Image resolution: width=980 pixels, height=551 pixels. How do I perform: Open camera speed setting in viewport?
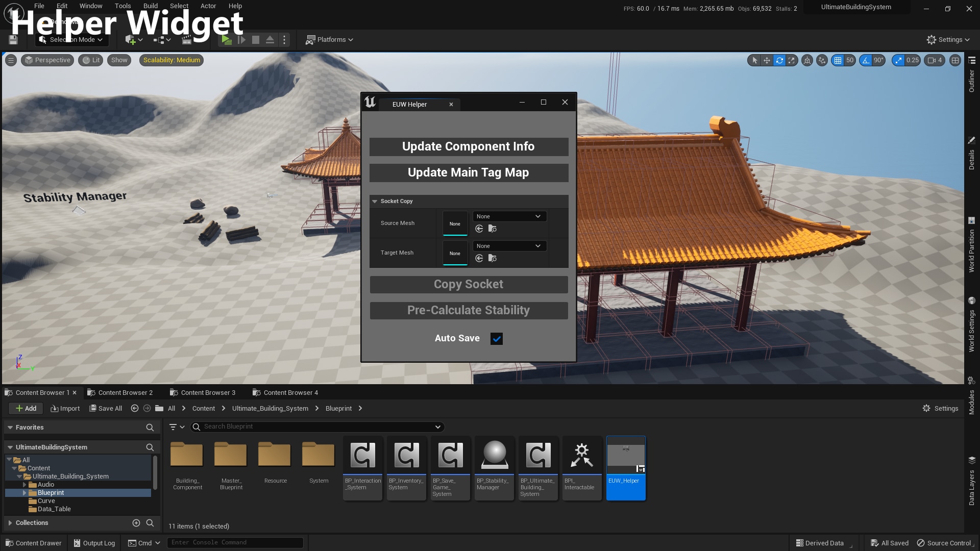point(935,60)
